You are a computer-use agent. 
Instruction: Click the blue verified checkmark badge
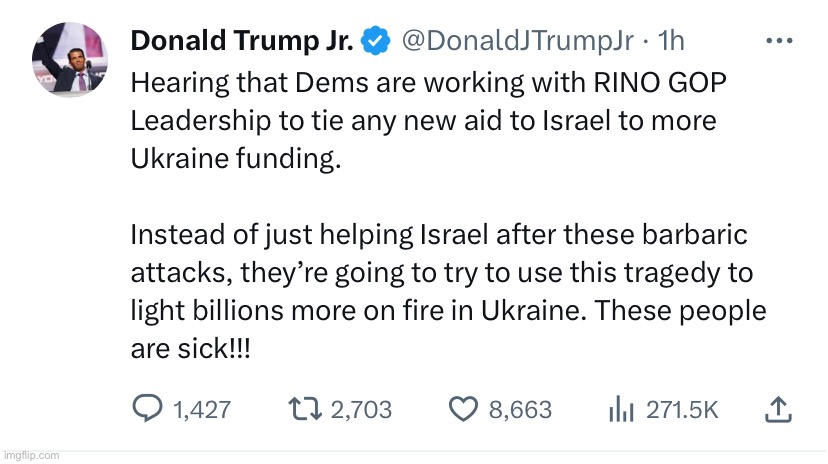pyautogui.click(x=375, y=42)
